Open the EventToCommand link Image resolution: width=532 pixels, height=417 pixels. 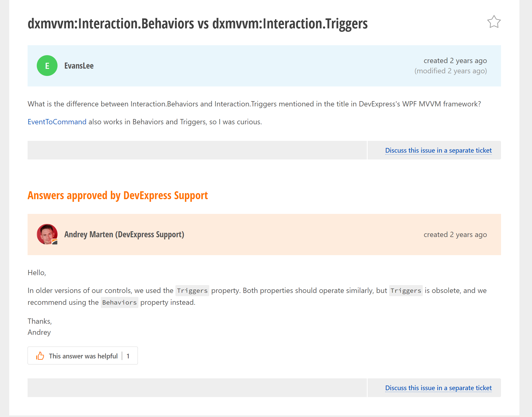57,122
